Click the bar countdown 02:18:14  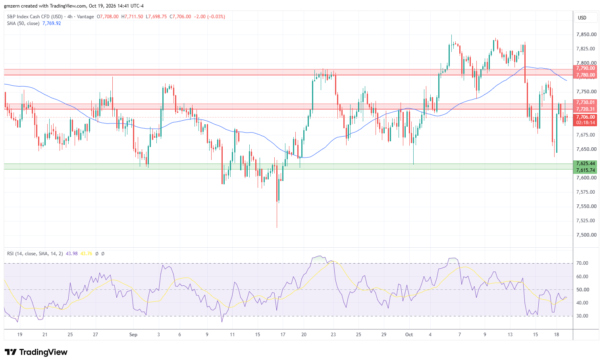coord(586,123)
